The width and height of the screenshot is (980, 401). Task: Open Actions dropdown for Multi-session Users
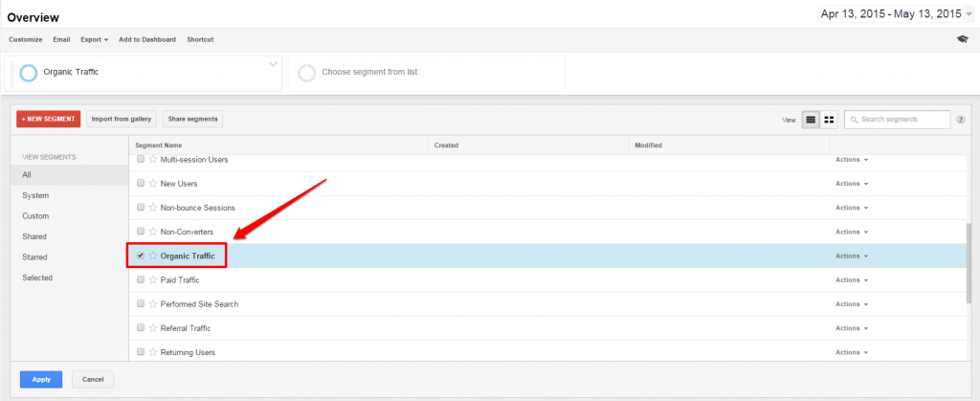852,159
